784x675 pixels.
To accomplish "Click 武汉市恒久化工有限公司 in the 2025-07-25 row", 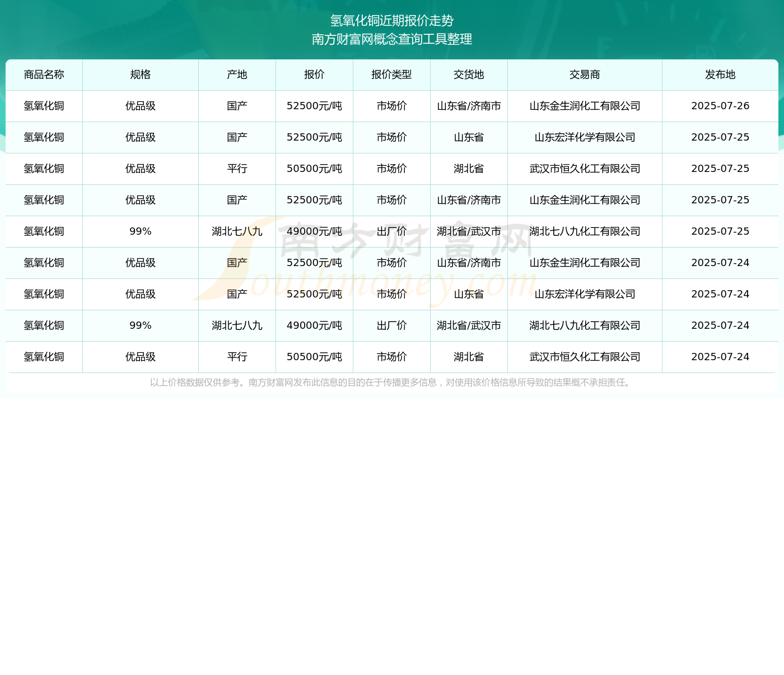I will [x=585, y=169].
